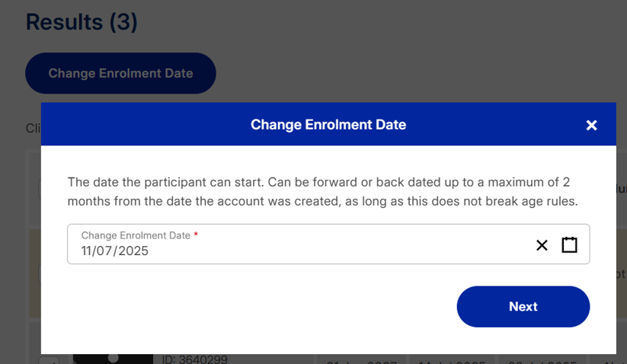The height and width of the screenshot is (364, 627).
Task: Select the year value 2025 in the date
Action: click(133, 251)
